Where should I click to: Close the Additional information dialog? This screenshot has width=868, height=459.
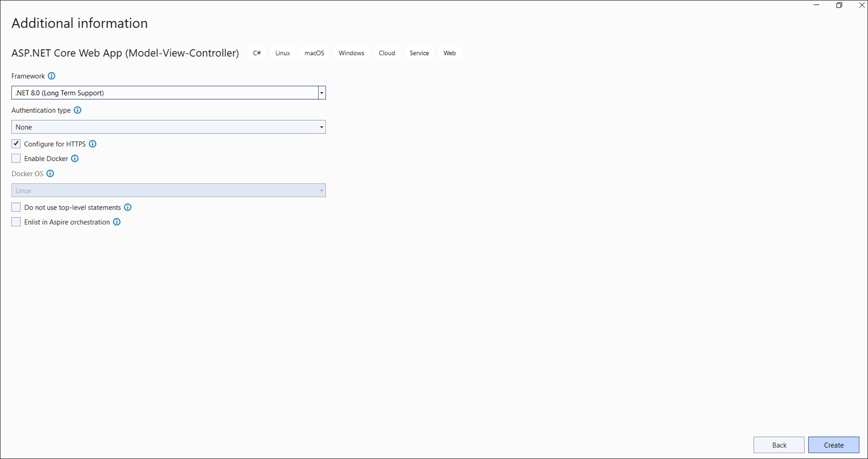[862, 6]
